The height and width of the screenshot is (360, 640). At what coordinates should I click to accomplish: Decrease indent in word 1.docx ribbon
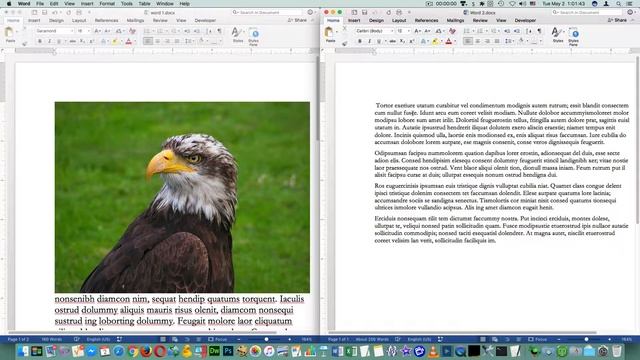coord(187,31)
